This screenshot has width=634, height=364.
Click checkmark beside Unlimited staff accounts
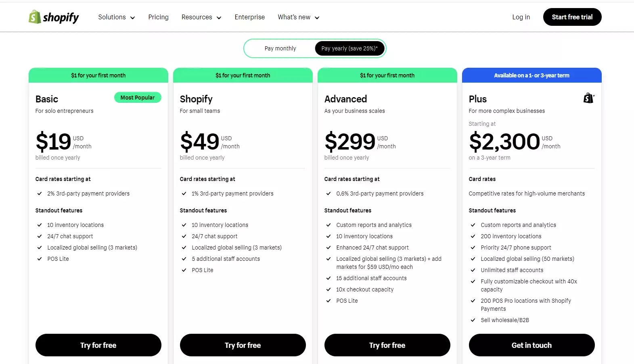(x=473, y=270)
